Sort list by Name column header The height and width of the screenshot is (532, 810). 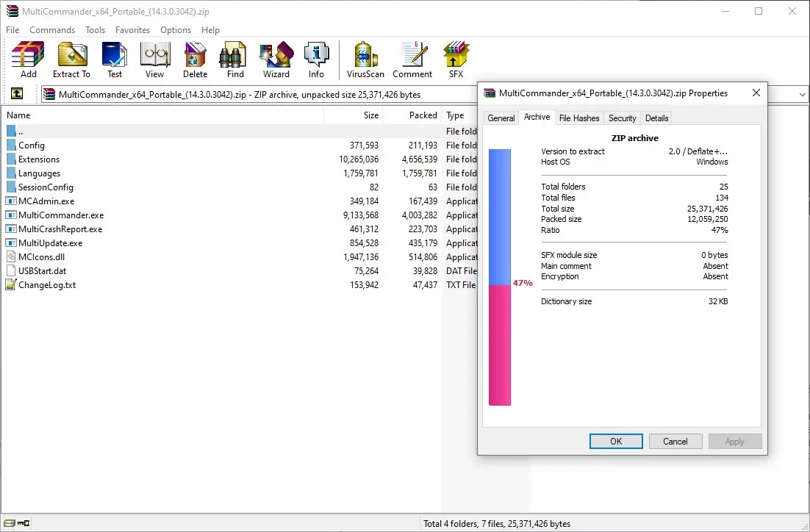[x=162, y=115]
